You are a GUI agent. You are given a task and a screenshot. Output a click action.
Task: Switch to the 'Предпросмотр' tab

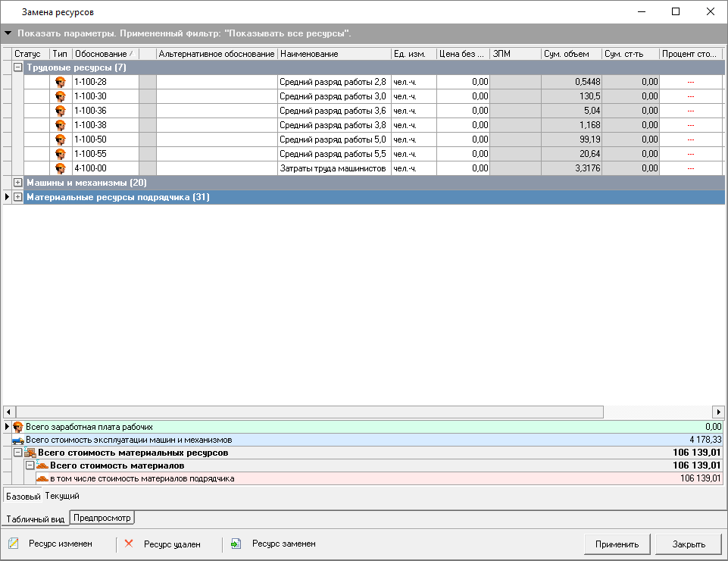(x=102, y=519)
